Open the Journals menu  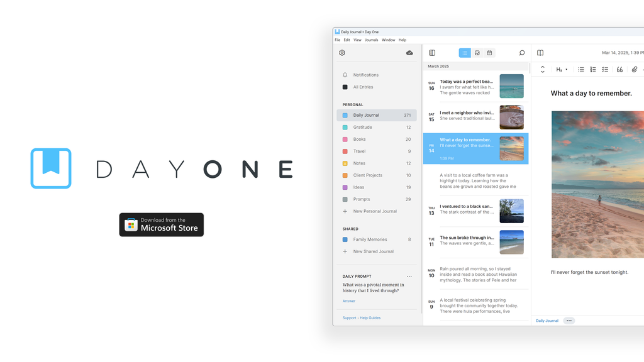click(372, 40)
